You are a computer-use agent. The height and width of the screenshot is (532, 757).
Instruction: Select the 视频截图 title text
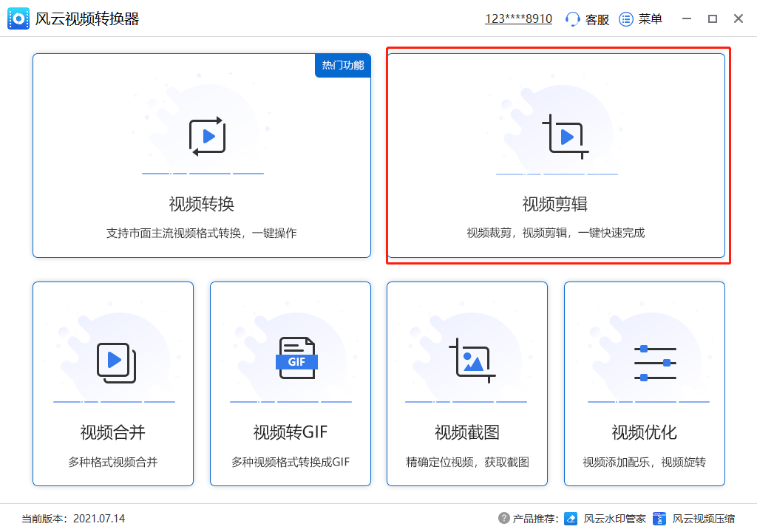click(x=467, y=432)
